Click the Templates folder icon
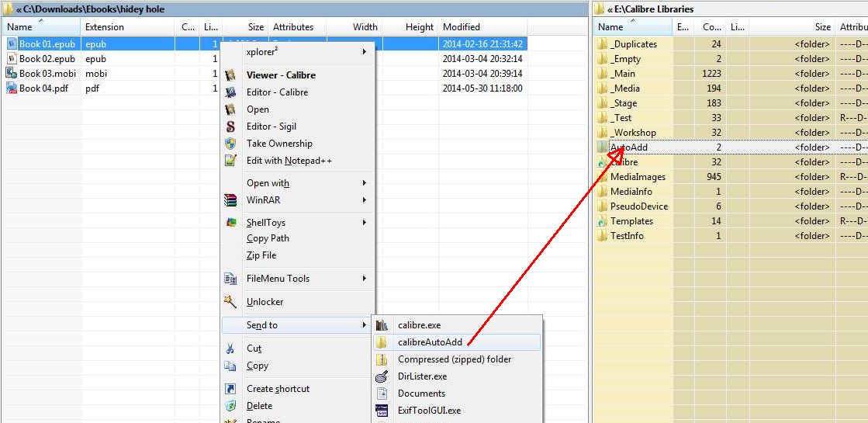 click(x=602, y=221)
